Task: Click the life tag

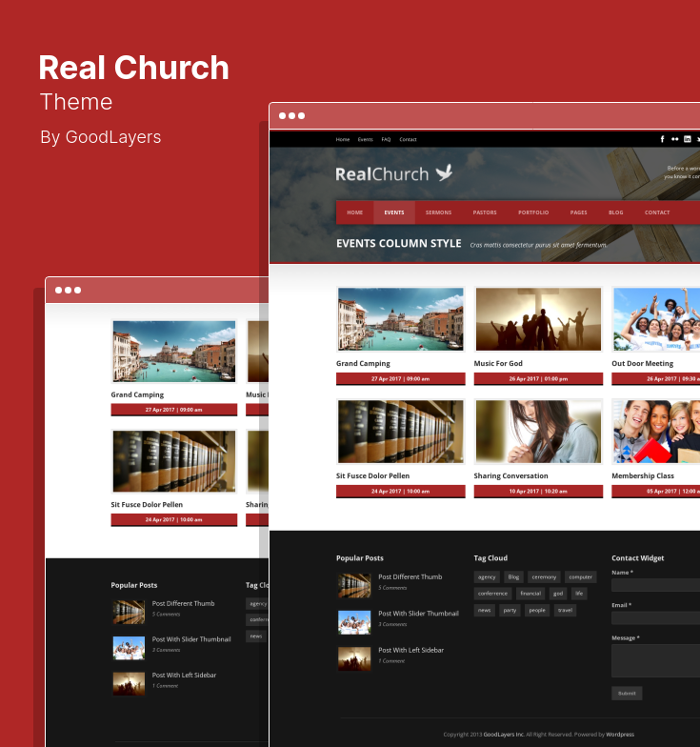Action: [579, 594]
